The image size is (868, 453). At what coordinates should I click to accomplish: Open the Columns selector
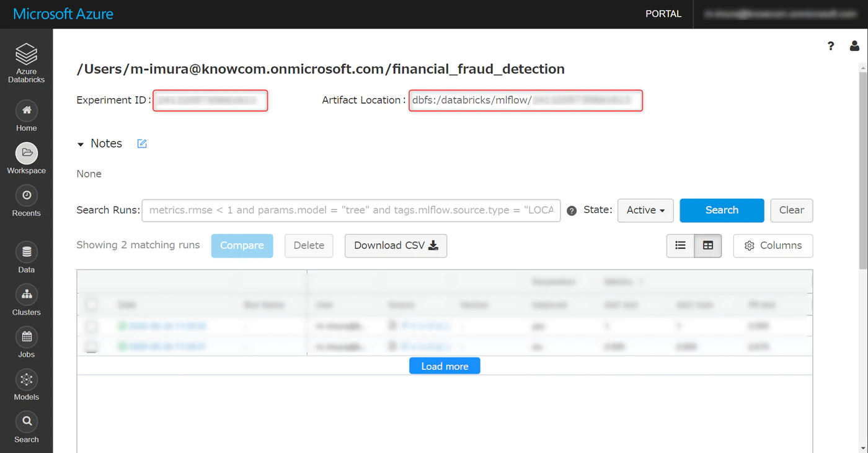tap(773, 246)
